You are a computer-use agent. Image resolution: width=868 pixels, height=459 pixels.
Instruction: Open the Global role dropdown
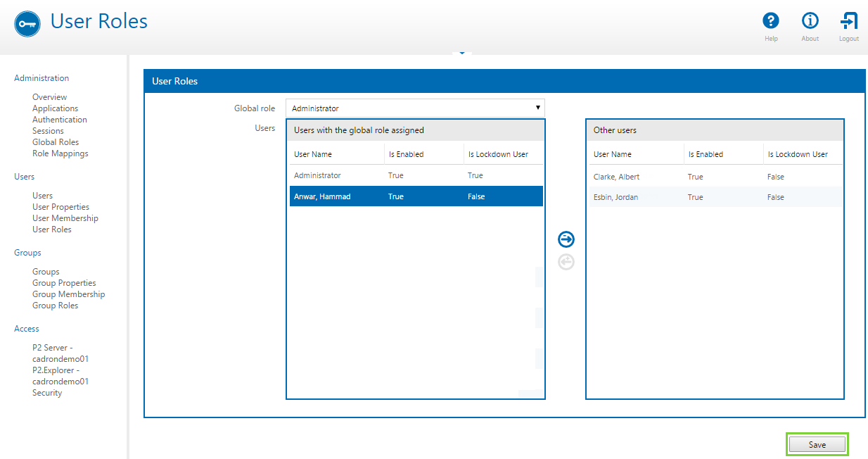[x=415, y=108]
